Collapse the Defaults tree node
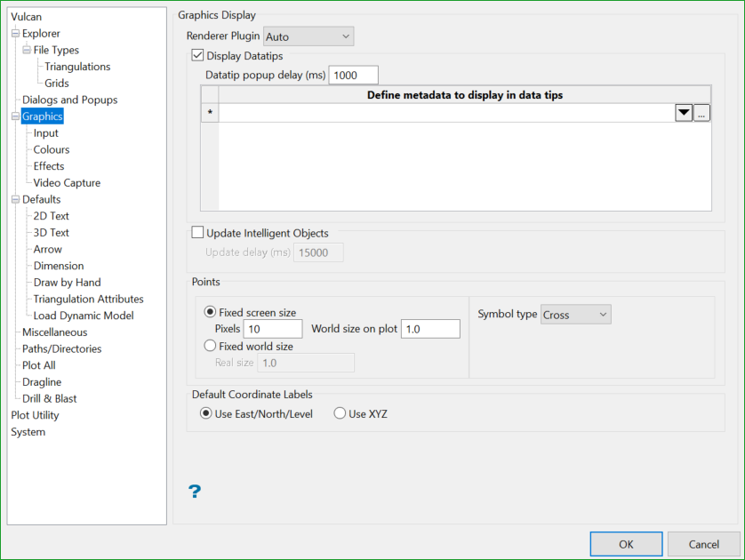This screenshot has width=745, height=560. [15, 199]
